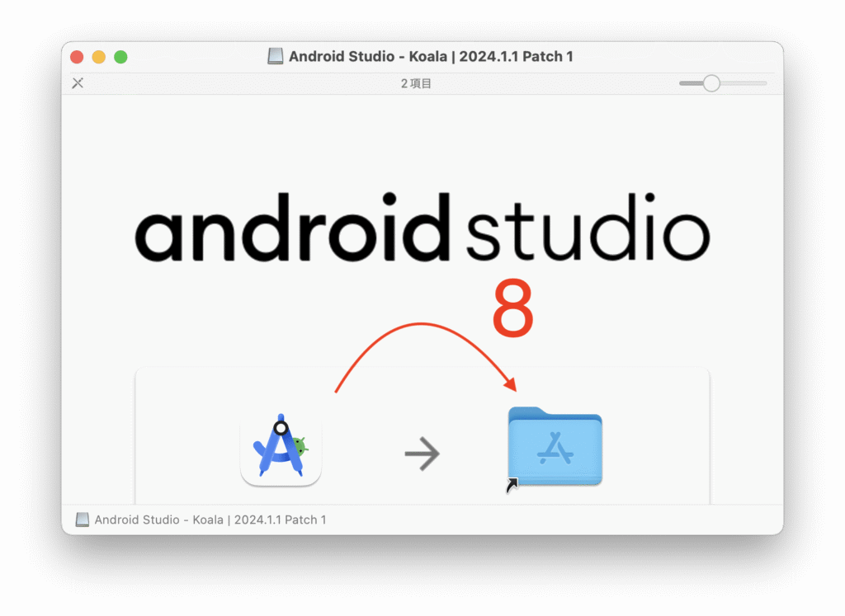Click the icon size slider knob

point(711,83)
